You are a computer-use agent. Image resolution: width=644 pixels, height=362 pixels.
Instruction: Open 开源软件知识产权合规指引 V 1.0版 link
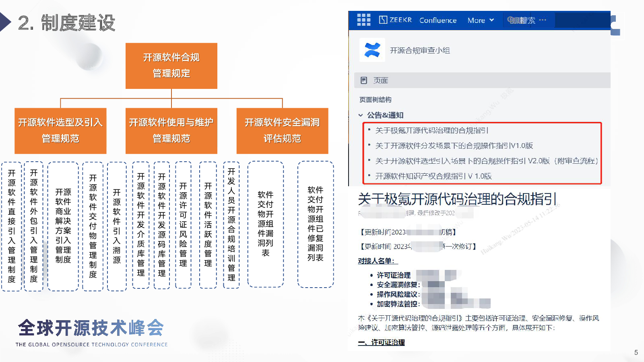(433, 176)
